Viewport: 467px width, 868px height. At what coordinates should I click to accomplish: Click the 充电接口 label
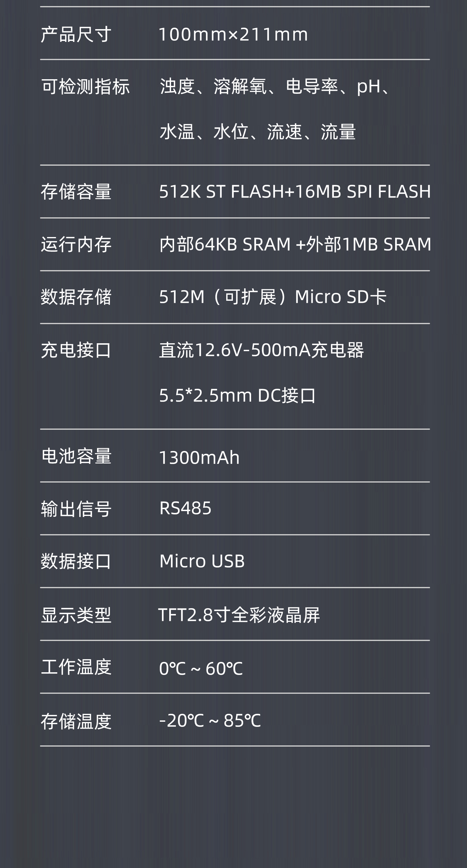pos(76,350)
